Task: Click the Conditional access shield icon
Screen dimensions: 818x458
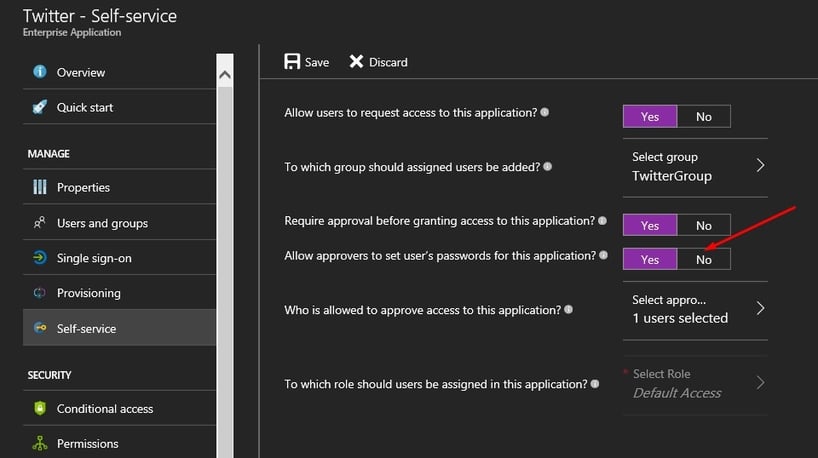Action: (40, 408)
